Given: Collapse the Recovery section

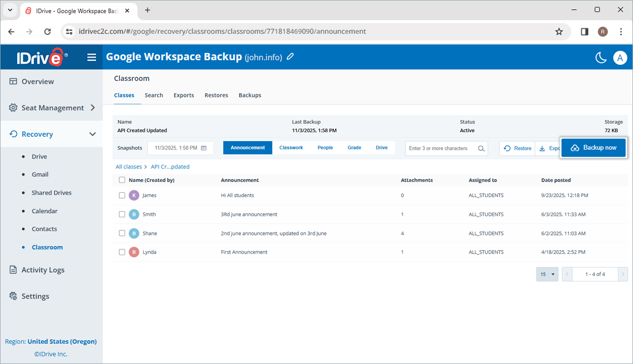Looking at the screenshot, I should click(92, 134).
